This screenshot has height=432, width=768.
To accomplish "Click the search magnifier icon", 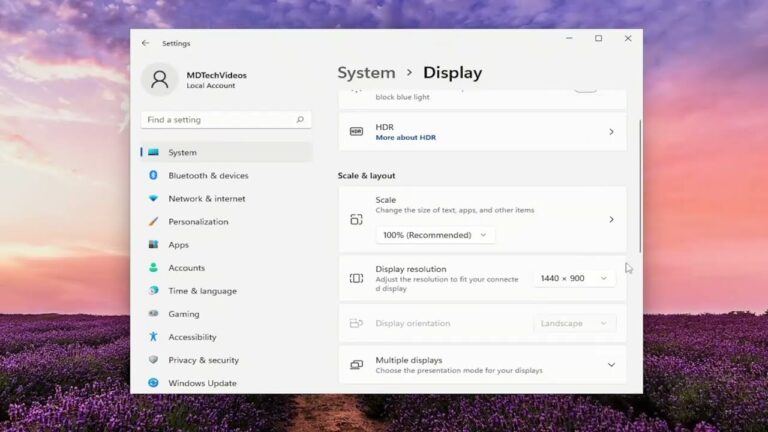I will pos(300,120).
